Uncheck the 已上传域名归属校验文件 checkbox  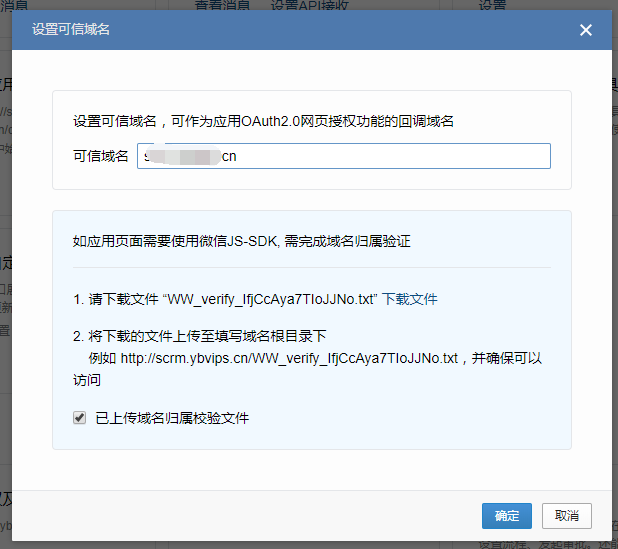[x=80, y=418]
